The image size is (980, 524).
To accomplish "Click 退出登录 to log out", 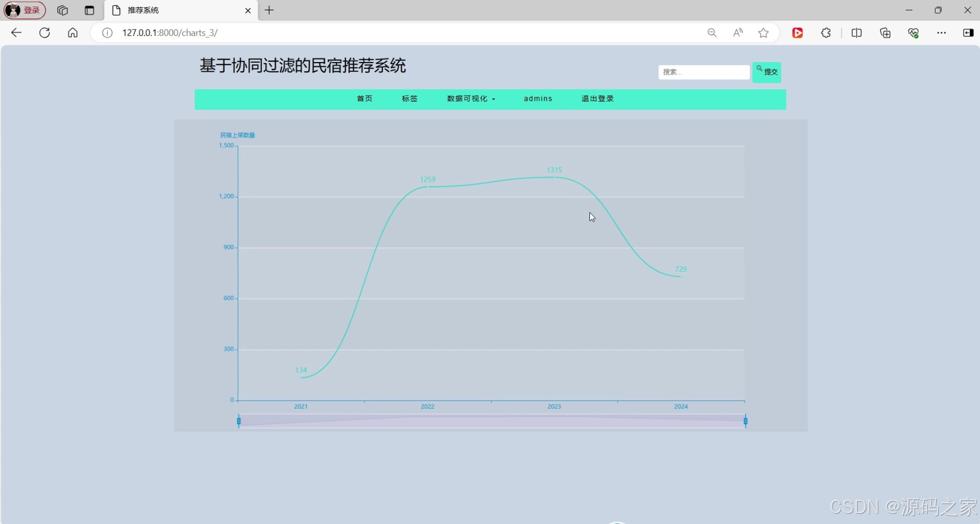I will click(x=597, y=98).
